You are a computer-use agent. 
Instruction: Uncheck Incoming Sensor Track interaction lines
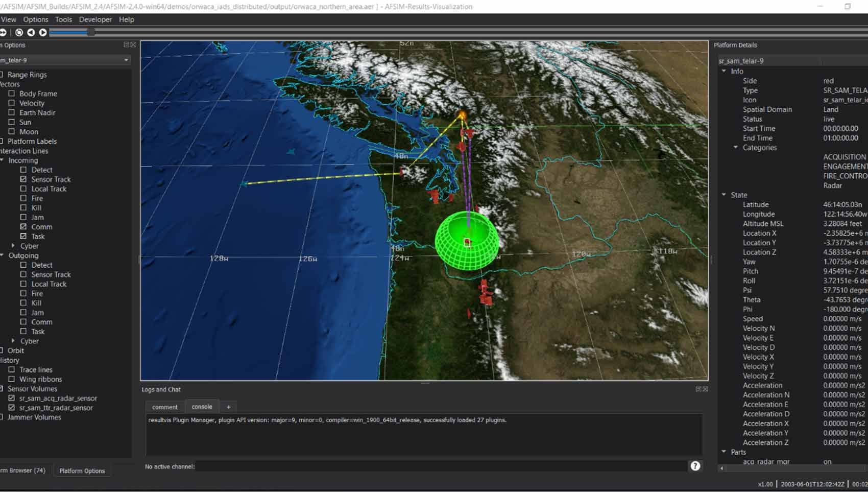23,179
